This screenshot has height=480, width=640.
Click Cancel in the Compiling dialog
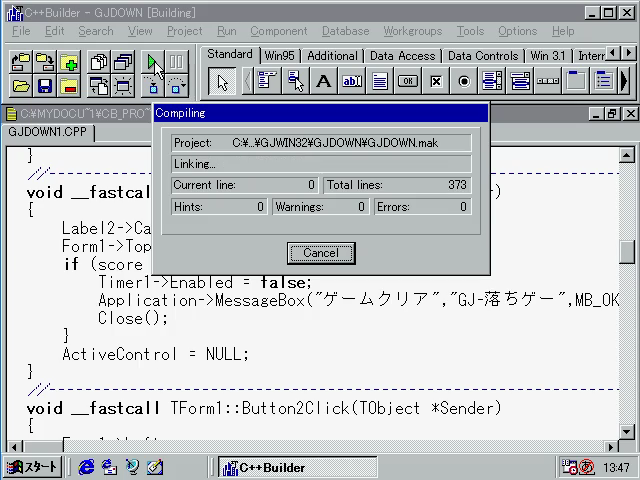click(321, 253)
